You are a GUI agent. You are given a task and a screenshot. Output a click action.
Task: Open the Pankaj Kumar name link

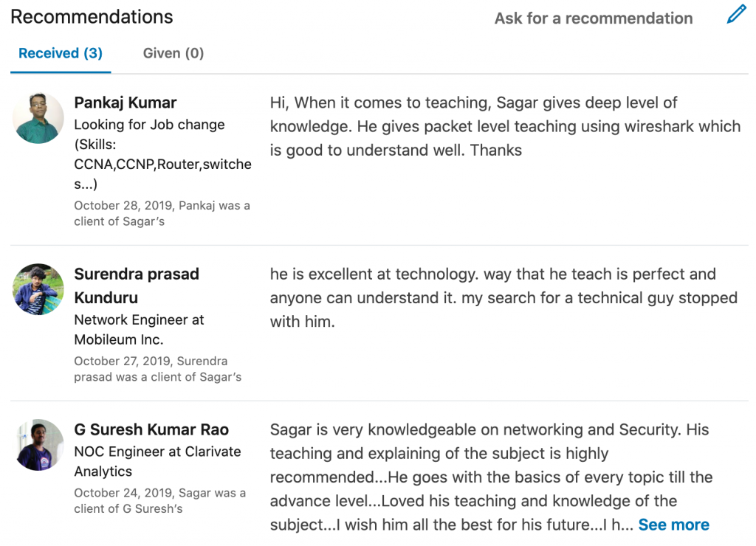click(x=126, y=103)
